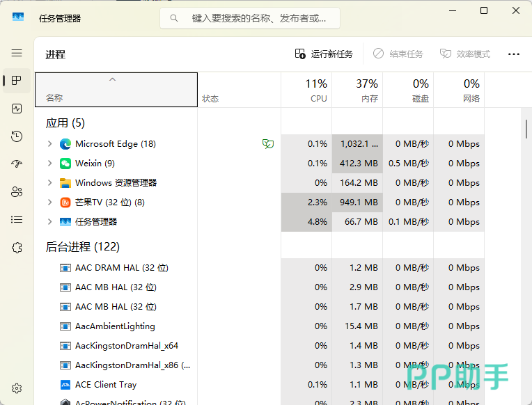The image size is (532, 405).
Task: Click the Processes sidebar icon
Action: point(17,81)
